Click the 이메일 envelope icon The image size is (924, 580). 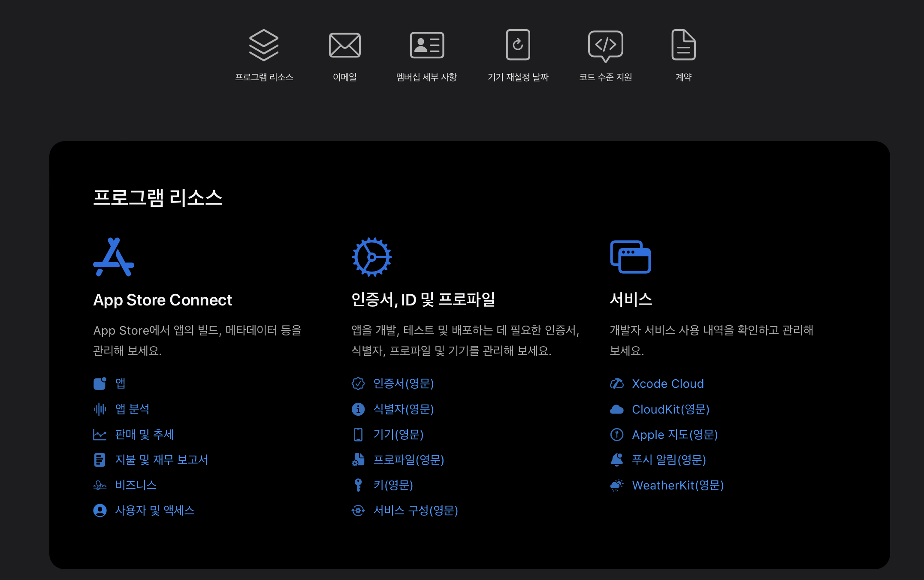pyautogui.click(x=344, y=45)
